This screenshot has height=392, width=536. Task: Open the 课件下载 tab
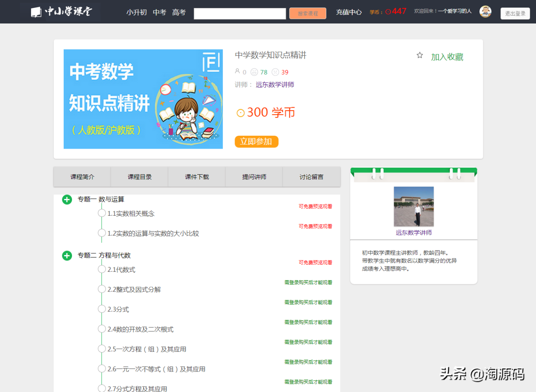(197, 177)
